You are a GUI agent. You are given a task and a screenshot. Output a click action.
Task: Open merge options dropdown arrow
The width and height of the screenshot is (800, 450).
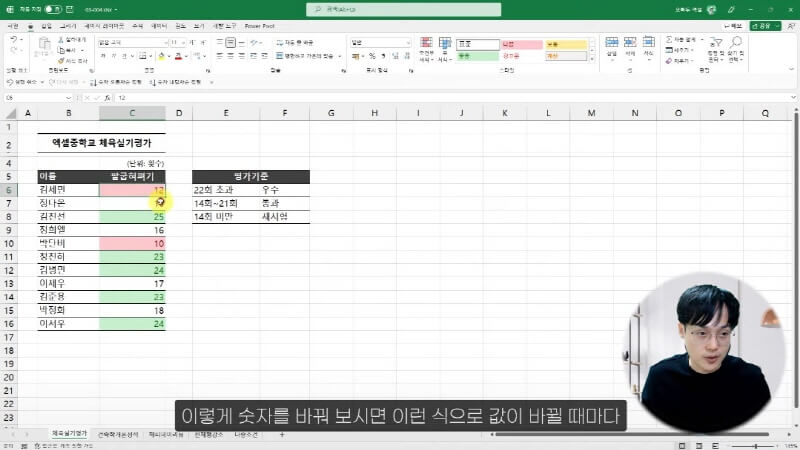339,56
